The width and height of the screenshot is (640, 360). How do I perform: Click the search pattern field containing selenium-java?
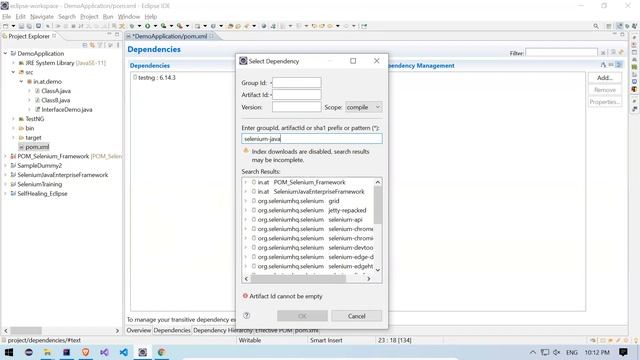(312, 139)
